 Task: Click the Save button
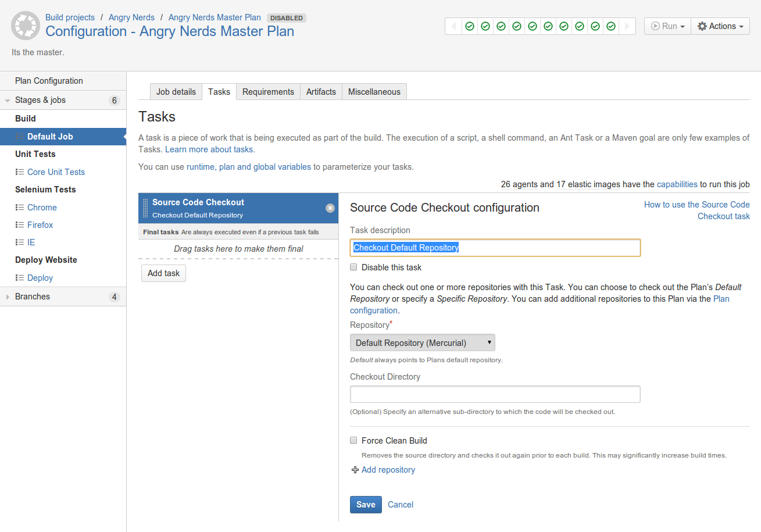click(x=366, y=505)
